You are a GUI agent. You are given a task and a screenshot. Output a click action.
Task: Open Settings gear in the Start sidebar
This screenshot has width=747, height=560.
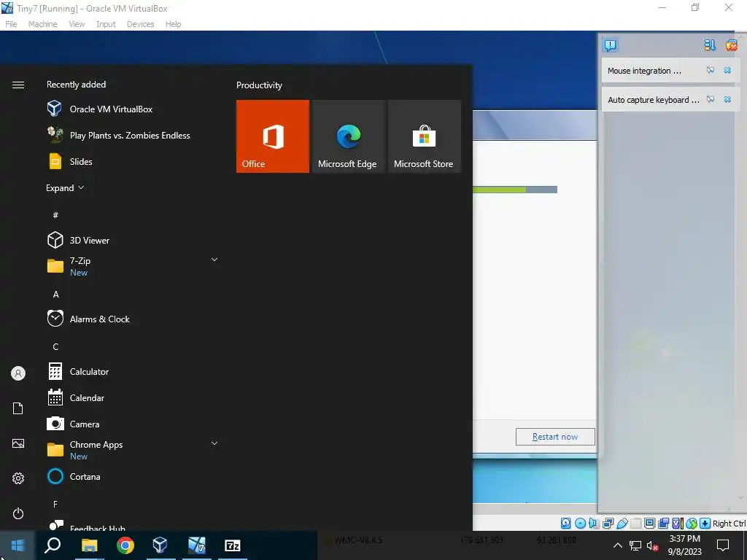18,478
